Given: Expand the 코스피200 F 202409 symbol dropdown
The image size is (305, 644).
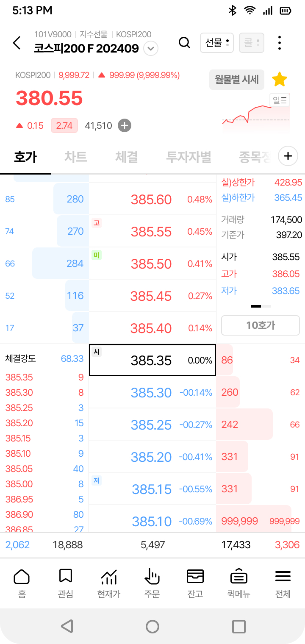Looking at the screenshot, I should click(151, 49).
